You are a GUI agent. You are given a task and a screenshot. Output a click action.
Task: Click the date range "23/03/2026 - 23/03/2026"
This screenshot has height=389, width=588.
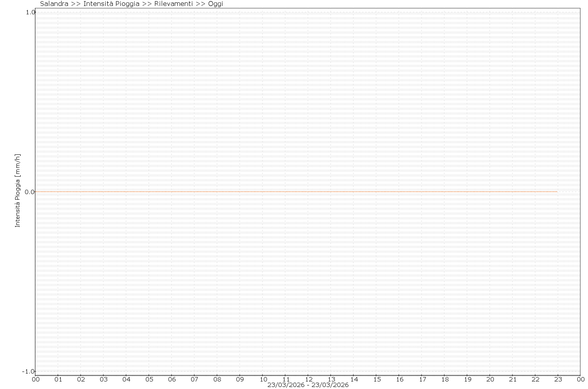pos(308,385)
